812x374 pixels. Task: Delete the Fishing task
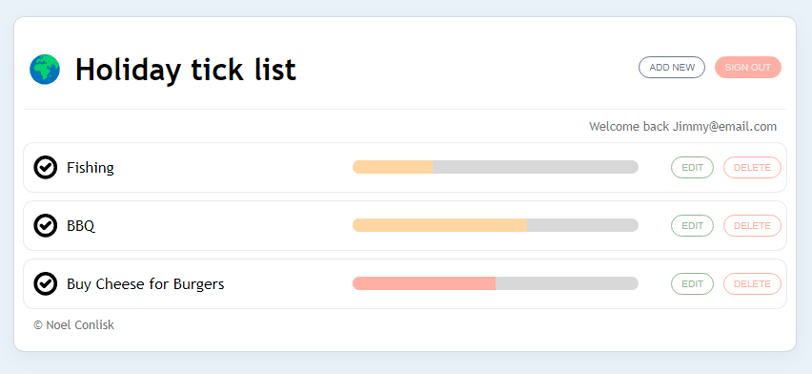tap(752, 167)
